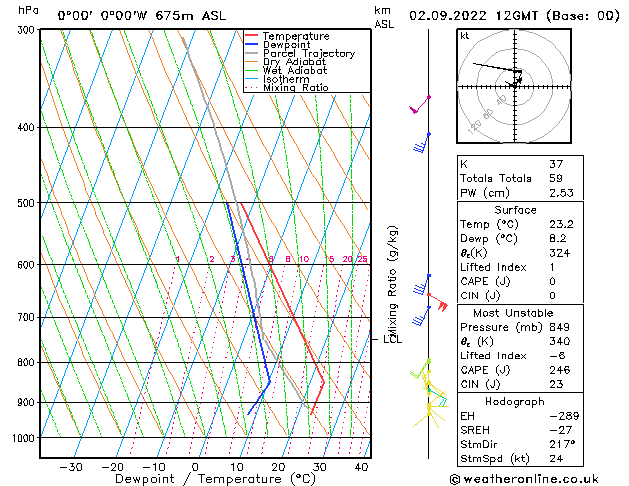Image resolution: width=629 pixels, height=486 pixels.
Task: Click the 'Most Unstable' section heading
Action: pyautogui.click(x=513, y=313)
